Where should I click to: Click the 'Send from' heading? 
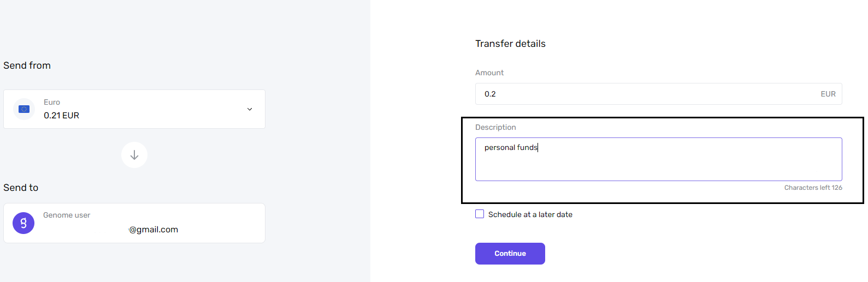click(27, 65)
